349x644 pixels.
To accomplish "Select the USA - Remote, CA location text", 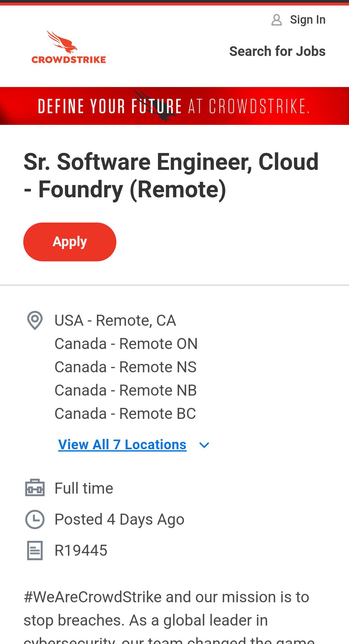I will (115, 321).
